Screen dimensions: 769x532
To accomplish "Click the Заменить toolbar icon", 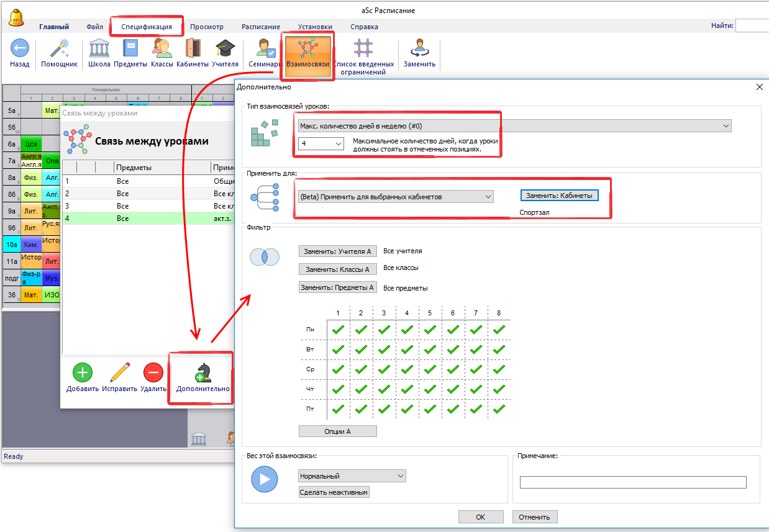I will tap(419, 49).
